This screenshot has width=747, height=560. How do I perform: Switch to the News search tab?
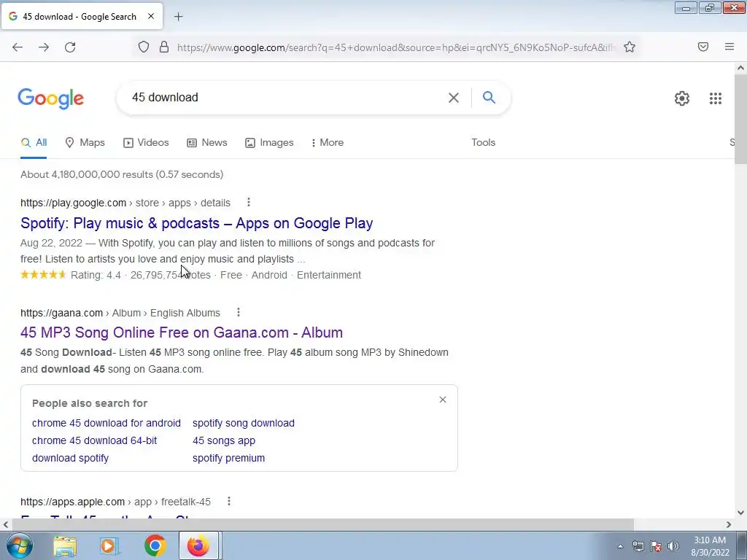(x=206, y=142)
